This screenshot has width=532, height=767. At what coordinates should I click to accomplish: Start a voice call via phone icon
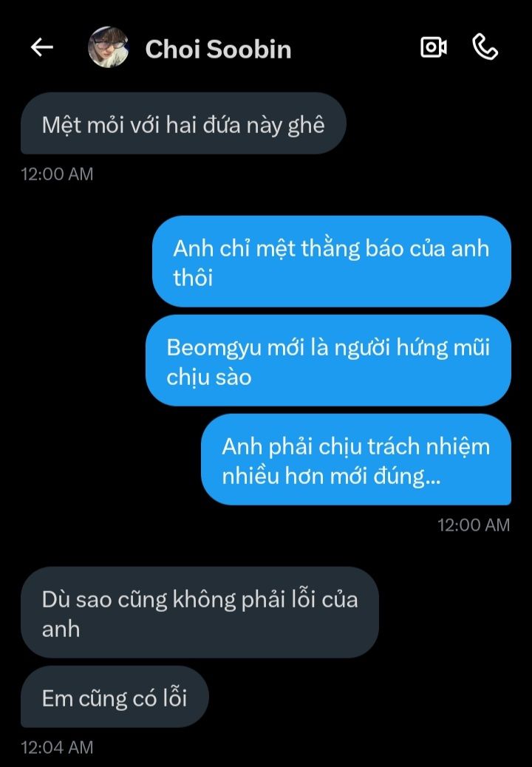pyautogui.click(x=485, y=47)
